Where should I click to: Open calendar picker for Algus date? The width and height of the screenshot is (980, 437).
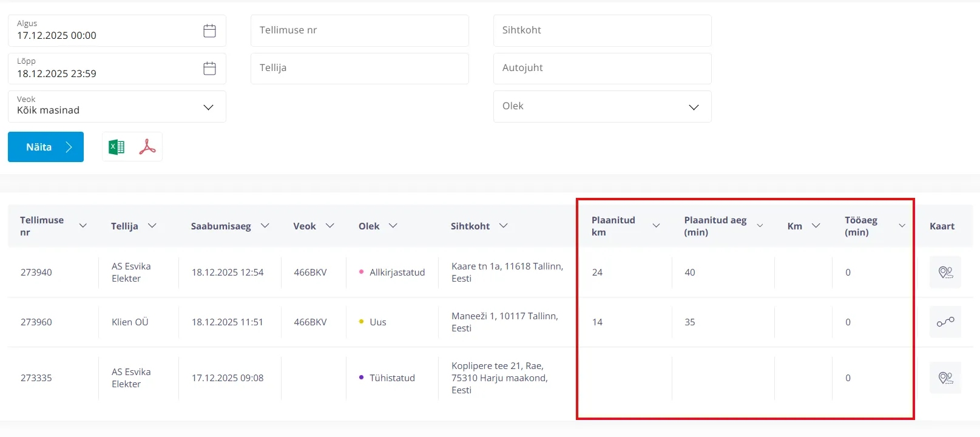click(209, 31)
